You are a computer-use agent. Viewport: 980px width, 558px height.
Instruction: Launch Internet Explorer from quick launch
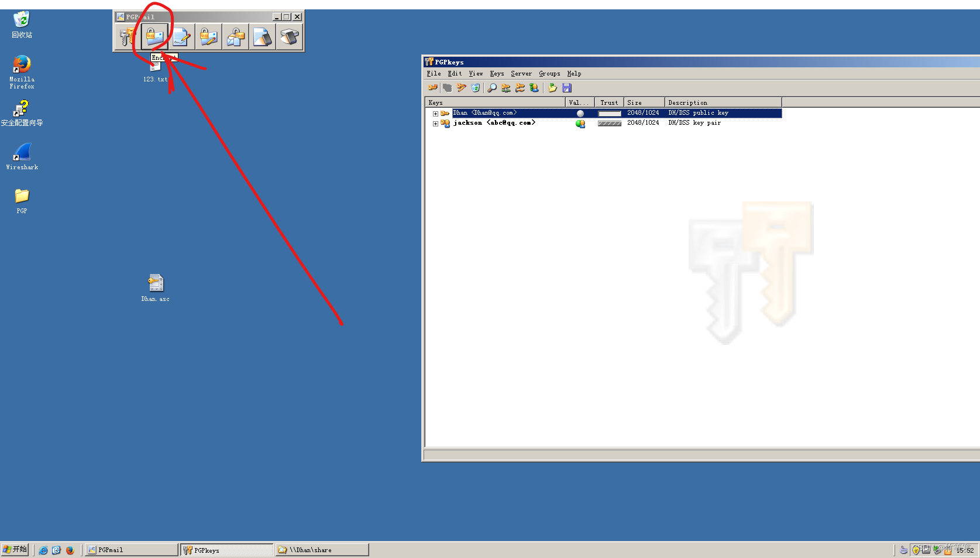43,550
